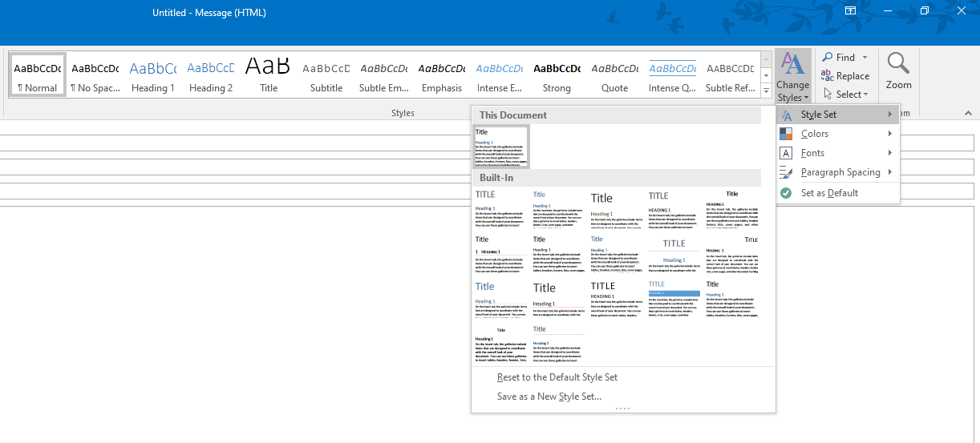Open the Fonts menu item
The height and width of the screenshot is (443, 980).
837,153
